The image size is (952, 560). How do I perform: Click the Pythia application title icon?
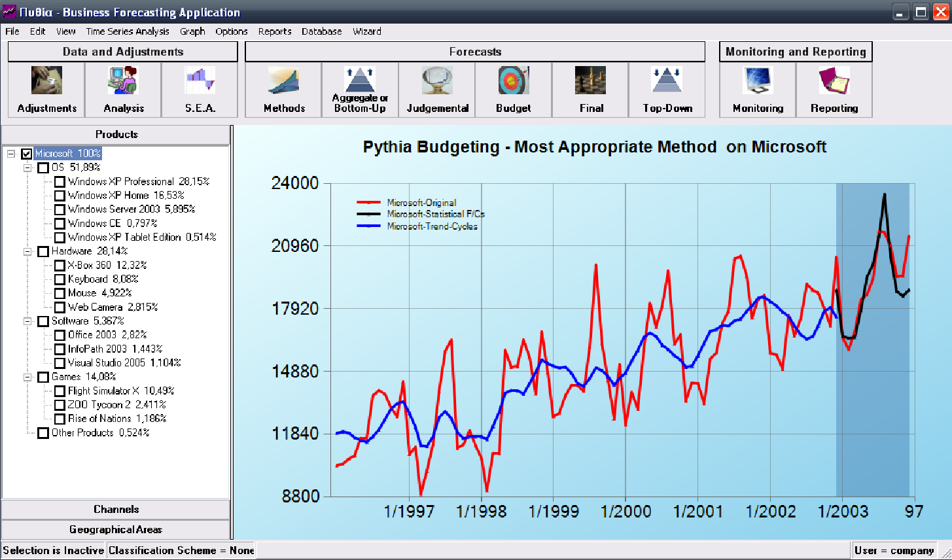9,12
